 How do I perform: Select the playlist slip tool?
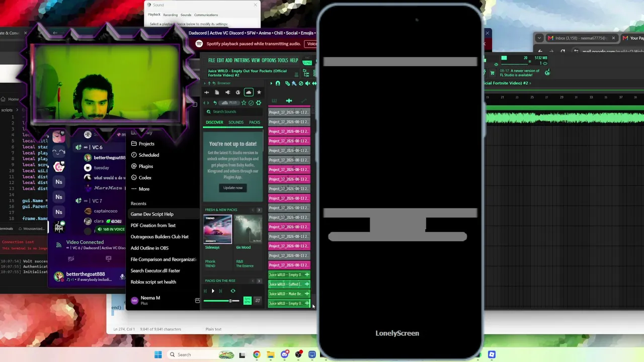[x=314, y=83]
